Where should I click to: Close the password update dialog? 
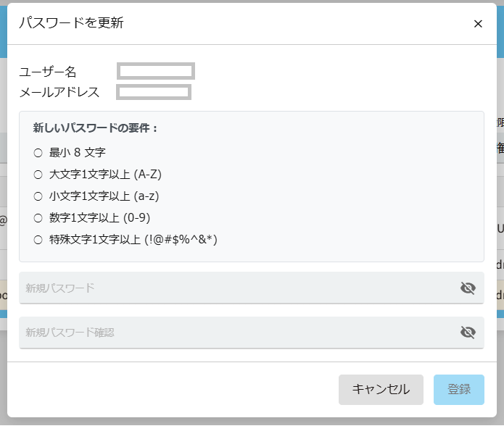click(x=478, y=24)
